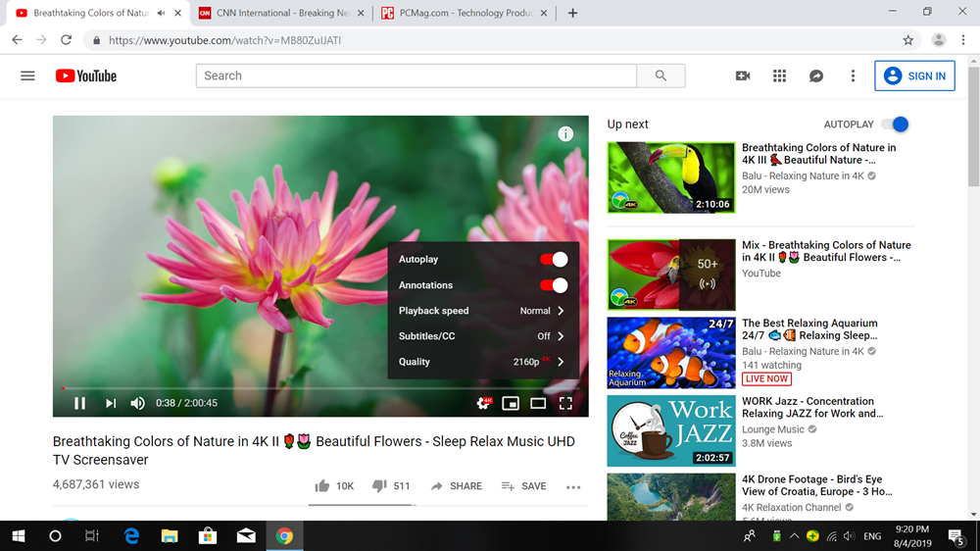Toggle the Autoplay switch in settings popup

554,260
